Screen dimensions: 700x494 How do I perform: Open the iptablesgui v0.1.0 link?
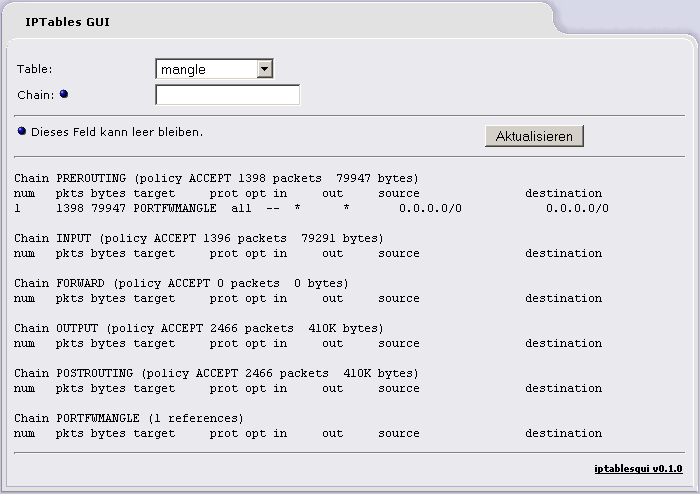pyautogui.click(x=638, y=469)
